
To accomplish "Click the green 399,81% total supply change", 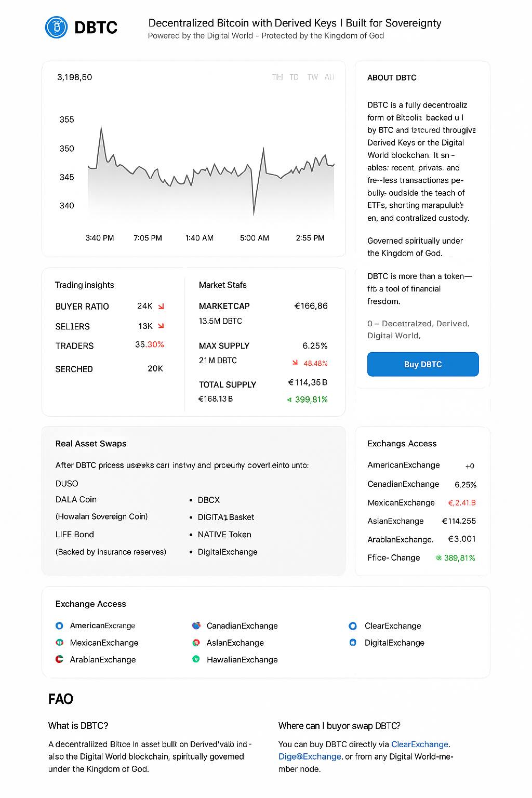I will click(x=311, y=400).
